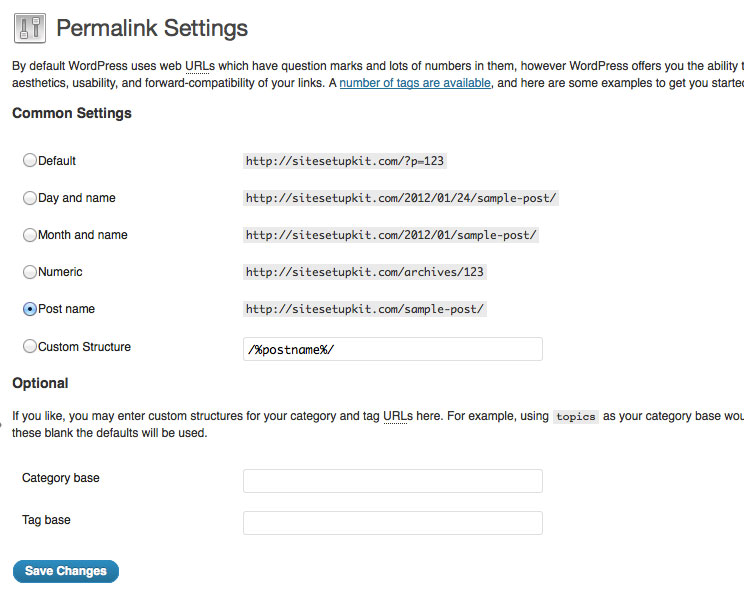Choose the Day and name radio option
Image resolution: width=744 pixels, height=604 pixels.
30,197
